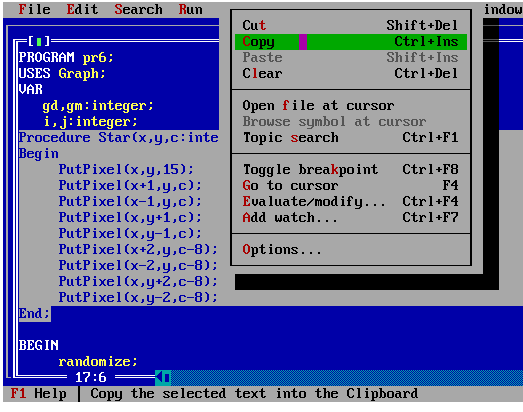The width and height of the screenshot is (523, 412).
Task: Click the PutPixel(x+1,y,c); line
Action: (x=130, y=185)
